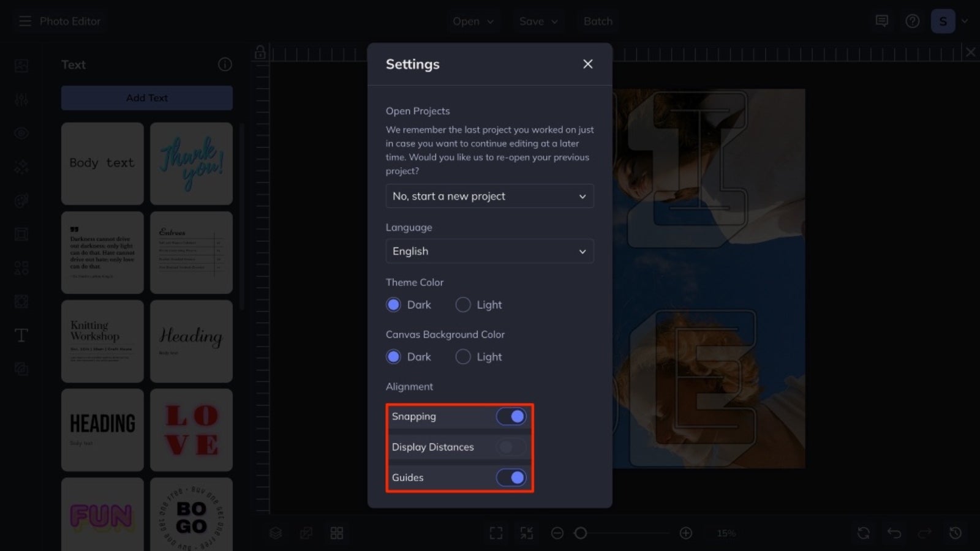The width and height of the screenshot is (980, 551).
Task: Expand the profile menu next to the S avatar
Action: pos(965,21)
